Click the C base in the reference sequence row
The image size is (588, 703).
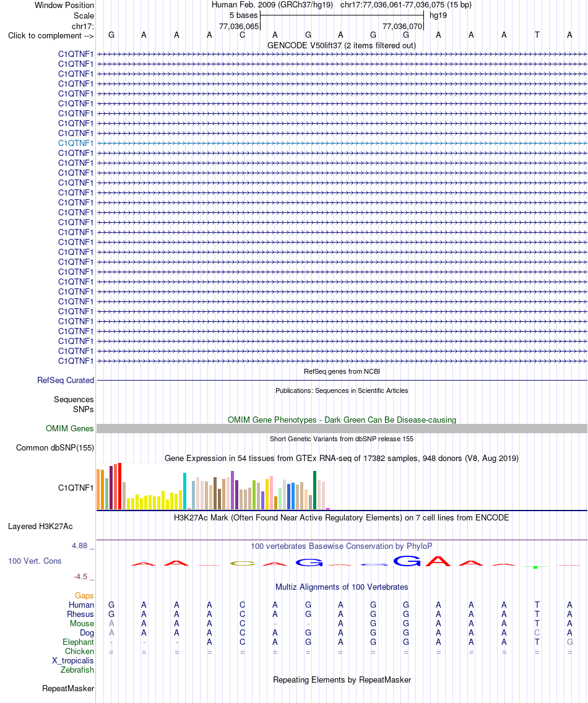point(242,35)
